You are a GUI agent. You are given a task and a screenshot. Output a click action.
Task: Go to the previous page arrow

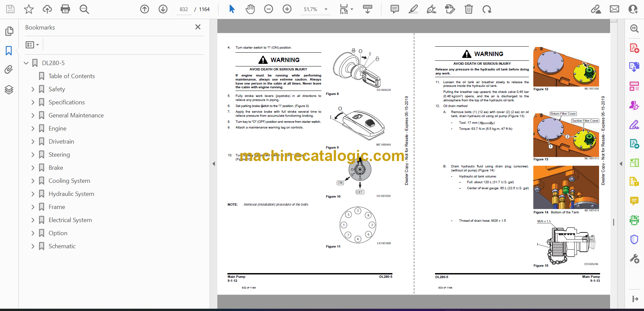click(x=145, y=9)
